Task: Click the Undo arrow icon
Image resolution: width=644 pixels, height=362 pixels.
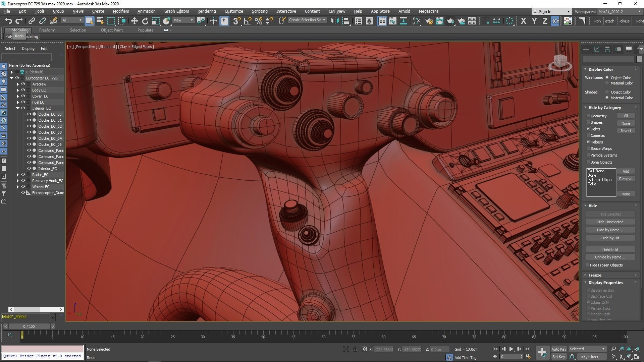Action: tap(8, 21)
